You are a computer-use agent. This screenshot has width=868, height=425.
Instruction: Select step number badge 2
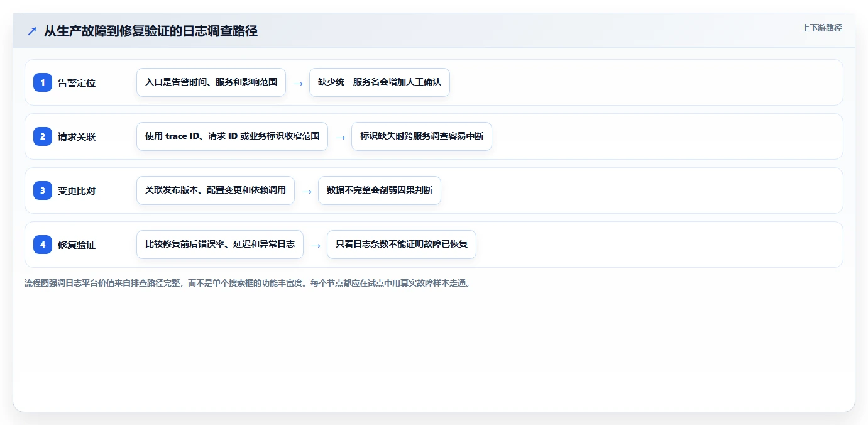43,136
